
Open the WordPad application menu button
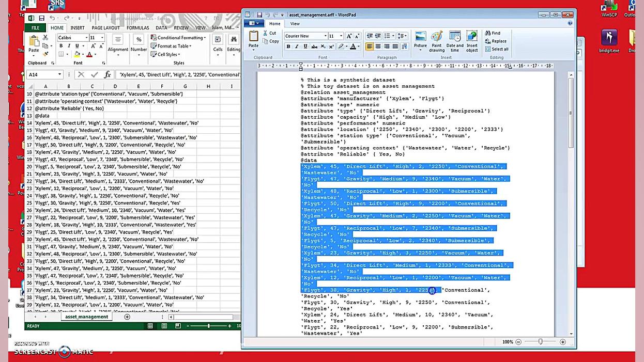click(254, 24)
